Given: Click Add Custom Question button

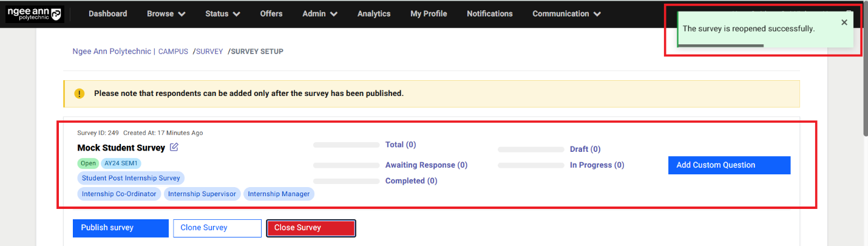Looking at the screenshot, I should click(729, 165).
